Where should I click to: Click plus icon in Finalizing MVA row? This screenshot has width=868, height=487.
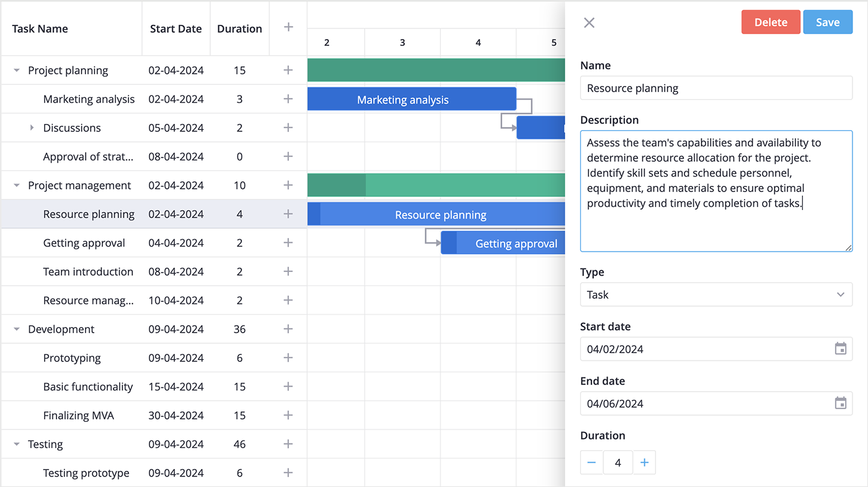click(288, 415)
